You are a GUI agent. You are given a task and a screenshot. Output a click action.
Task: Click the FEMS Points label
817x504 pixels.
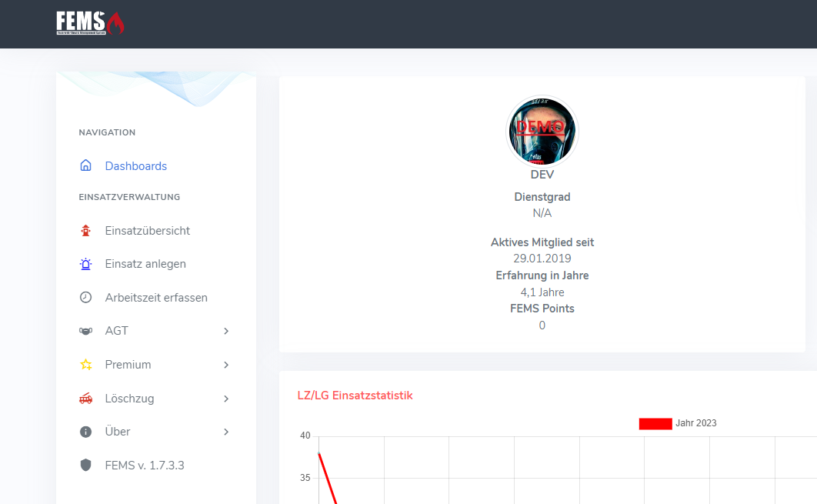tap(542, 309)
